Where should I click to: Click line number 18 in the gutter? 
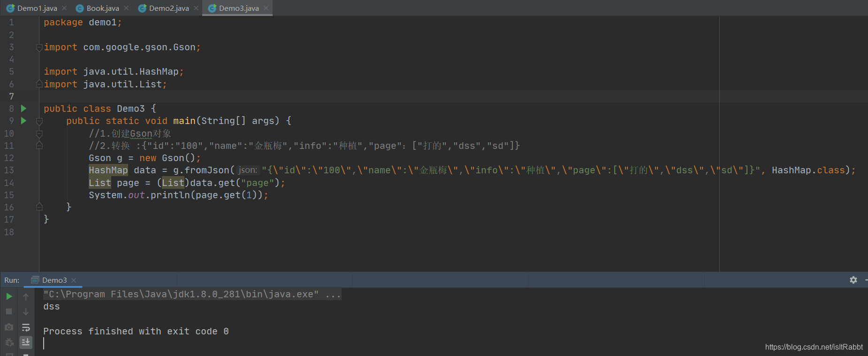pyautogui.click(x=9, y=232)
